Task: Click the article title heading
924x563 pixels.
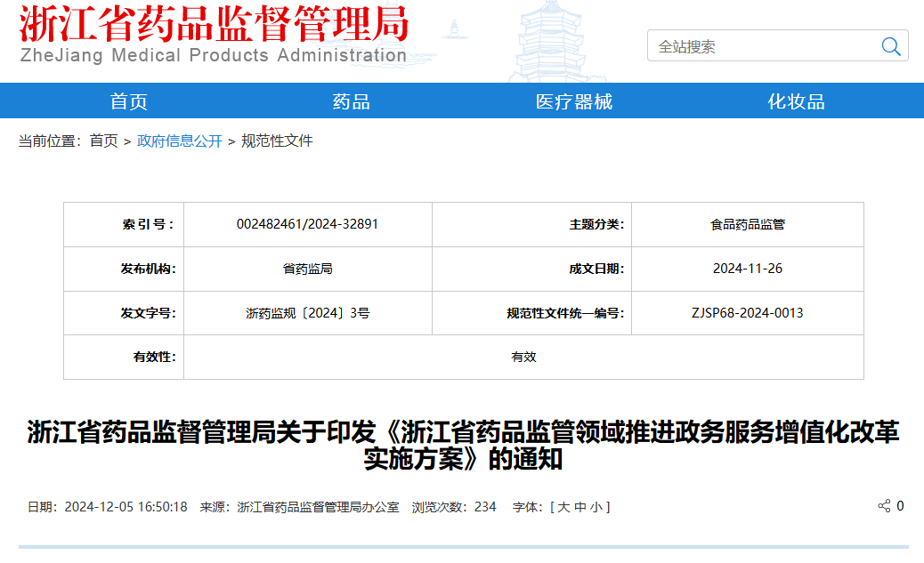Action: coord(463,446)
